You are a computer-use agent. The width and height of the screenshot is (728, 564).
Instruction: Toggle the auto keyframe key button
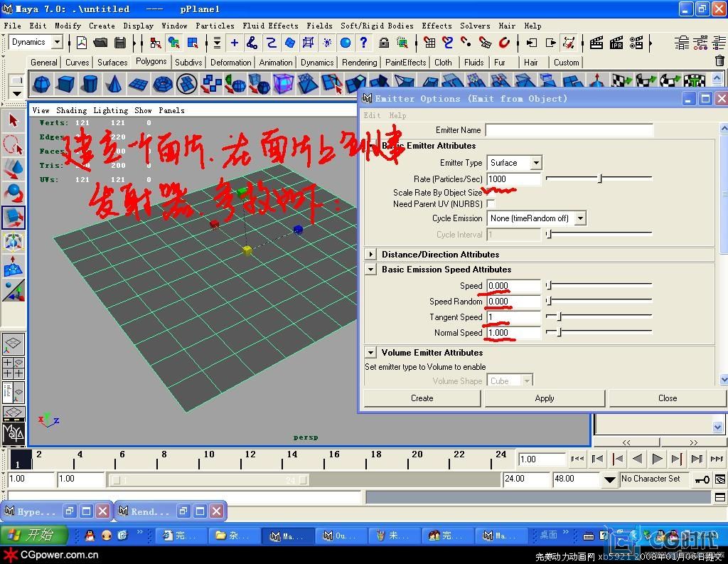click(702, 479)
